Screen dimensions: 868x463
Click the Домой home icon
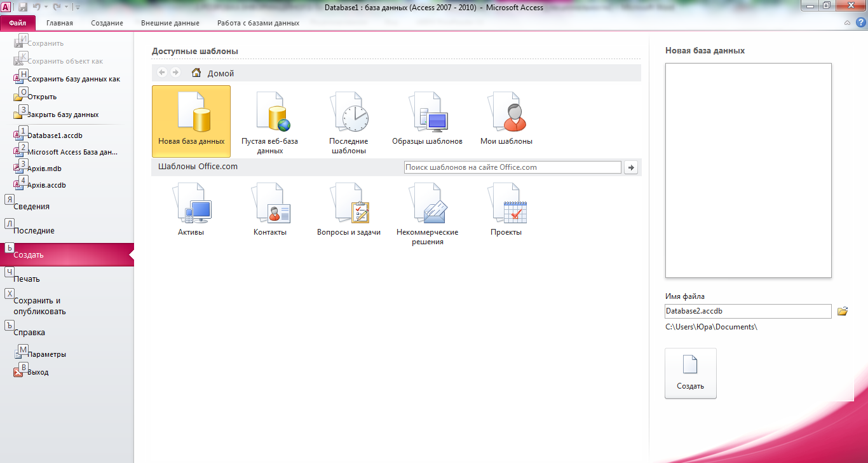pyautogui.click(x=197, y=73)
